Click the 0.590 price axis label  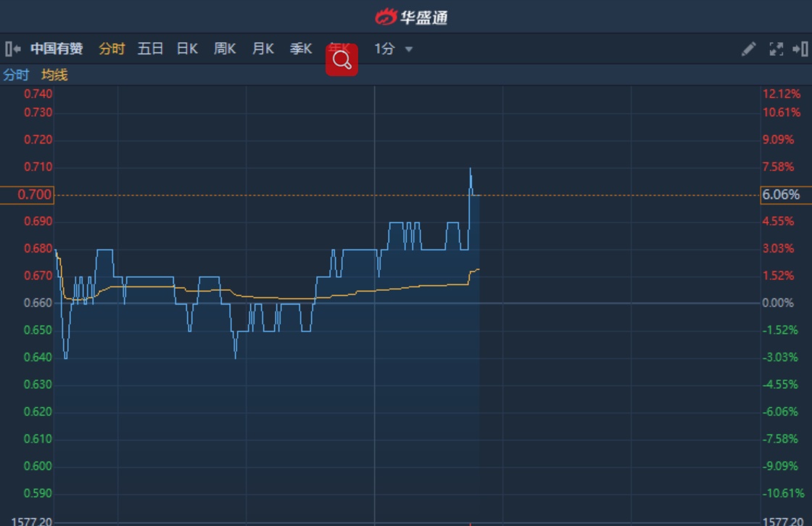[x=38, y=493]
